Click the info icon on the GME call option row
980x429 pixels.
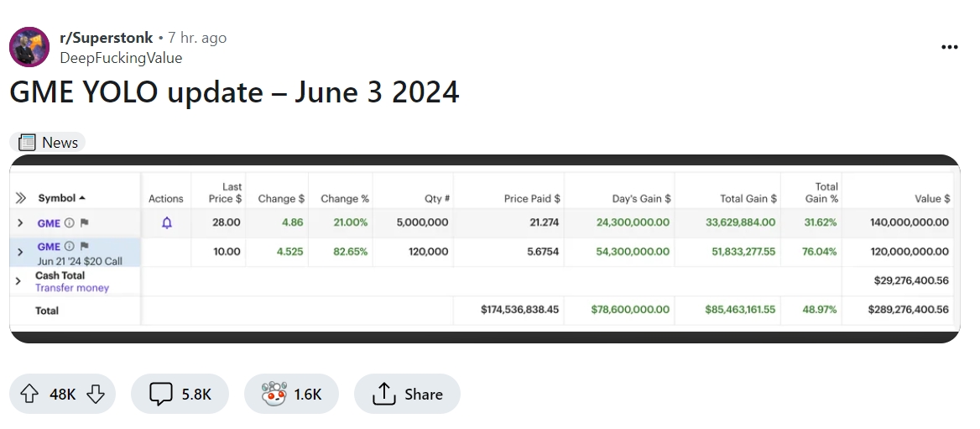(x=70, y=247)
